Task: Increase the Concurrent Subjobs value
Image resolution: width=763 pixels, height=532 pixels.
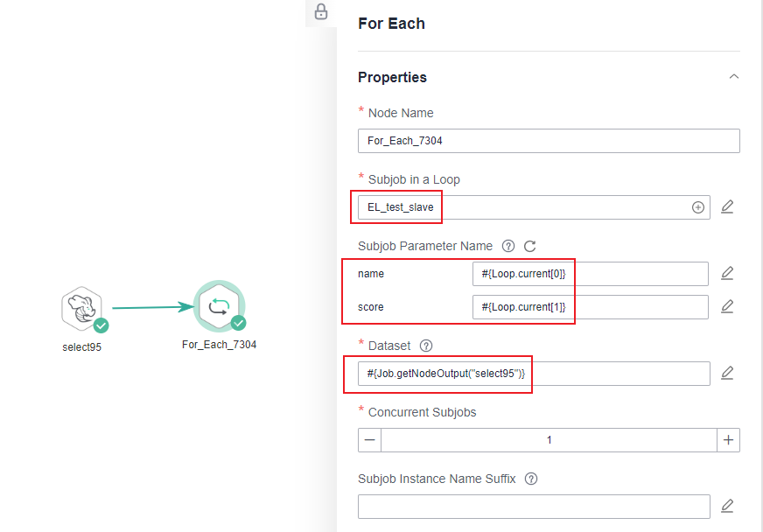Action: pos(729,440)
